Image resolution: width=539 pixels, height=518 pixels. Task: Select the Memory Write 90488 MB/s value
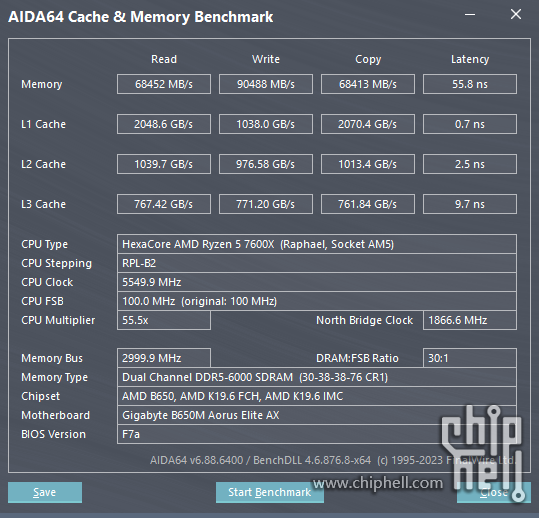[x=266, y=84]
